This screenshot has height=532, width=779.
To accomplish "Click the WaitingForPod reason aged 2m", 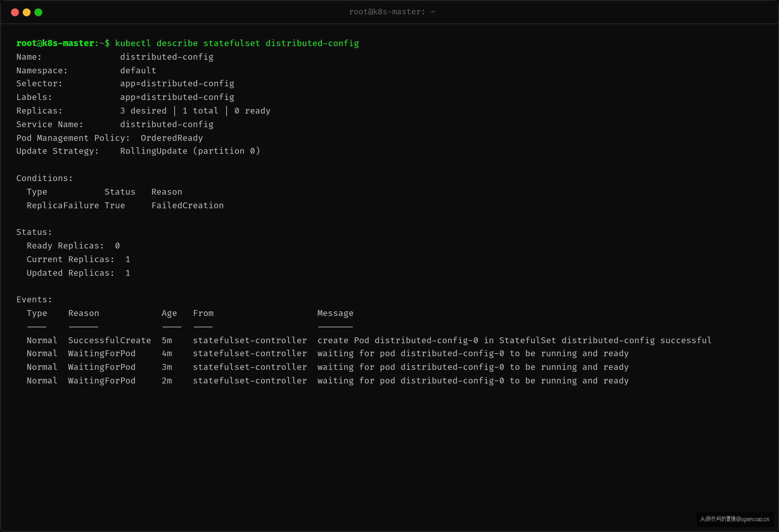I will pyautogui.click(x=102, y=381).
